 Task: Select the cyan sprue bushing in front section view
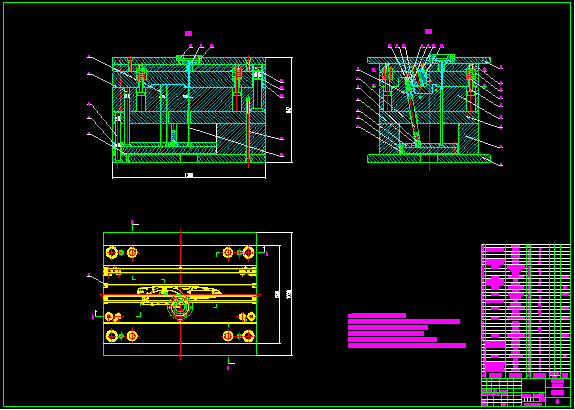point(188,75)
